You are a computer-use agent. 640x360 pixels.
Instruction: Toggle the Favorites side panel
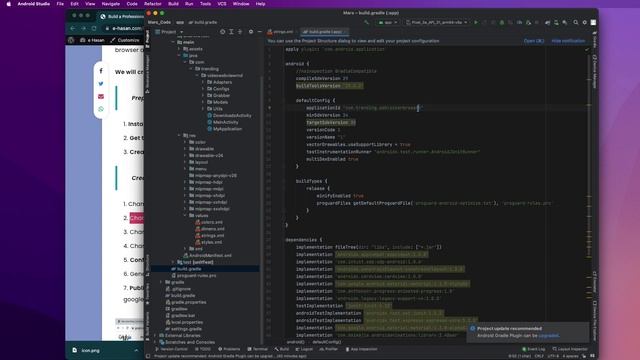[x=147, y=293]
